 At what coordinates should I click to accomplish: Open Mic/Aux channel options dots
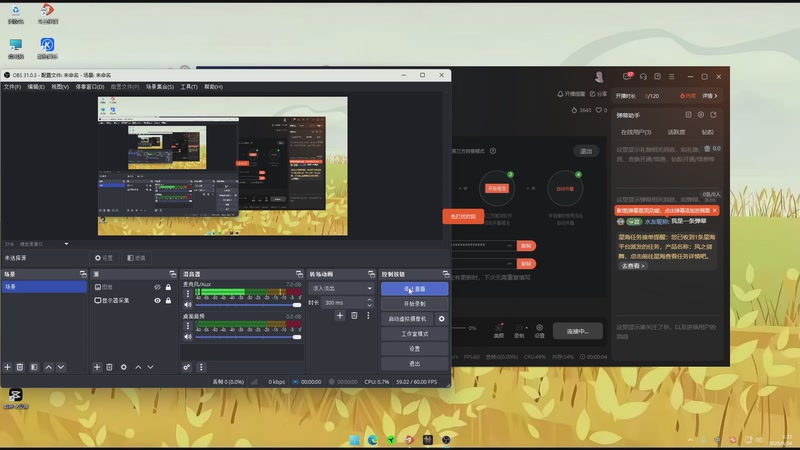pyautogui.click(x=188, y=293)
